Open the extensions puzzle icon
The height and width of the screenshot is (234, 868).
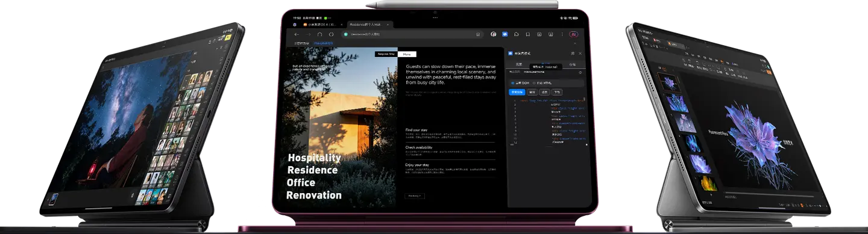click(517, 34)
